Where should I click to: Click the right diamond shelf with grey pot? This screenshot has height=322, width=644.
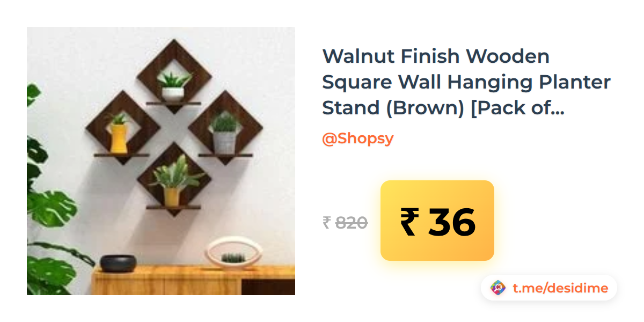pos(225,128)
